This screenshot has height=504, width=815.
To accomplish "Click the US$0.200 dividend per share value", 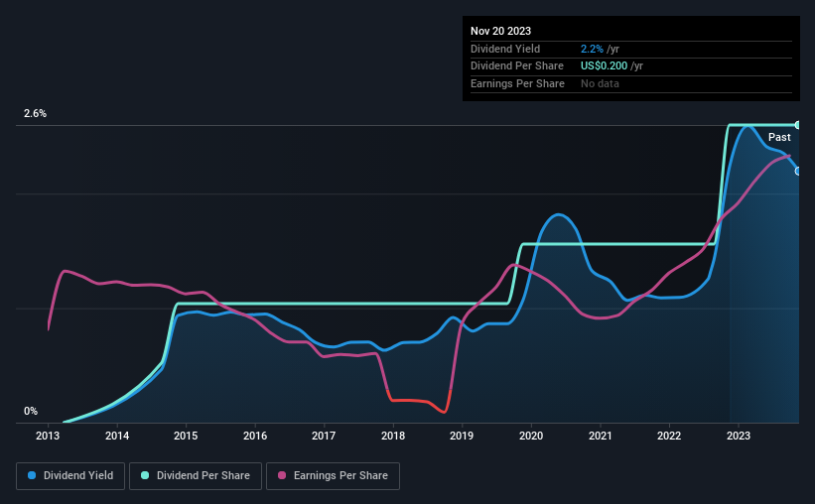I will [604, 66].
